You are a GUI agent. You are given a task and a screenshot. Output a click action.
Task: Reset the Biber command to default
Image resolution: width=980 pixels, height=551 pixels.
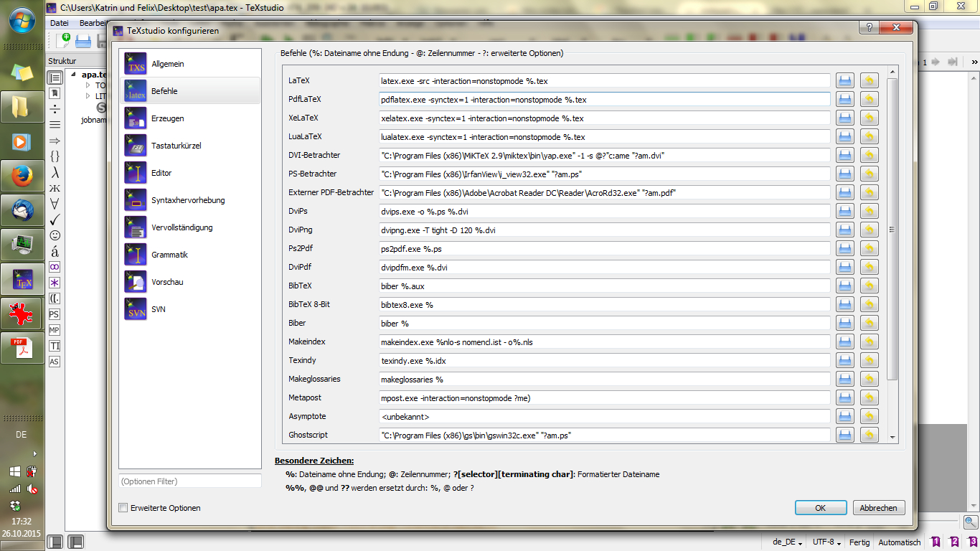(x=869, y=323)
